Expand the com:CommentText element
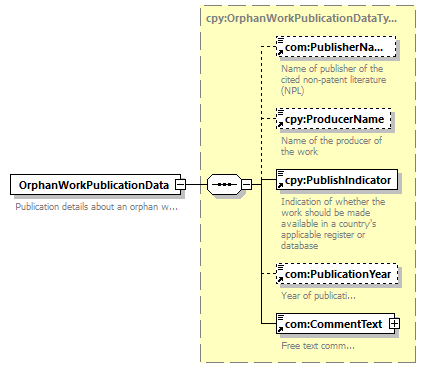This screenshot has width=430, height=368. [394, 323]
